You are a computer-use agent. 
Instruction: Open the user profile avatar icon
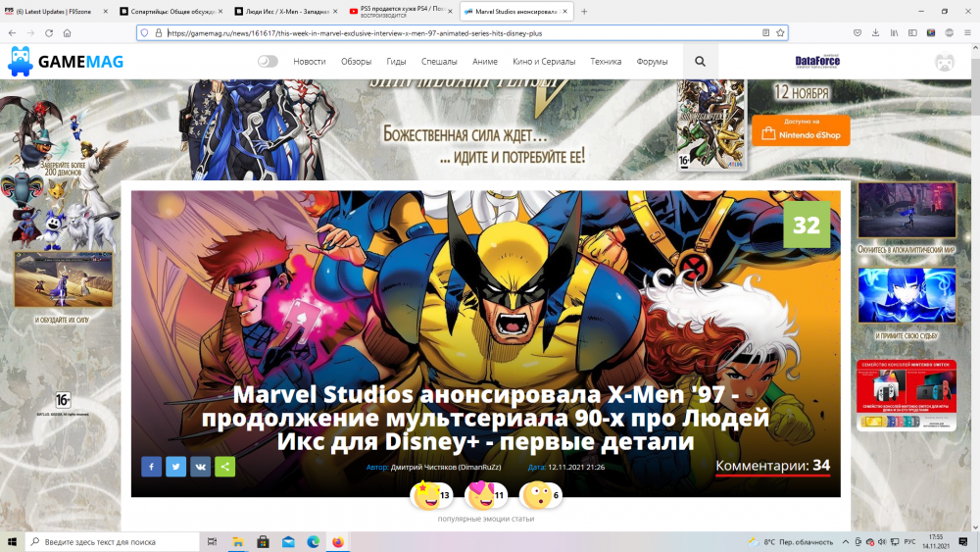coord(945,62)
